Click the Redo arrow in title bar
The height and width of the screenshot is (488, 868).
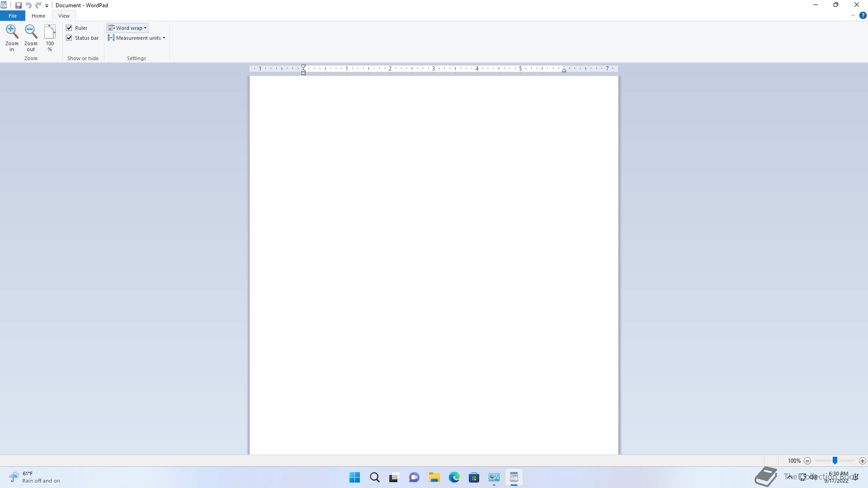[x=38, y=5]
